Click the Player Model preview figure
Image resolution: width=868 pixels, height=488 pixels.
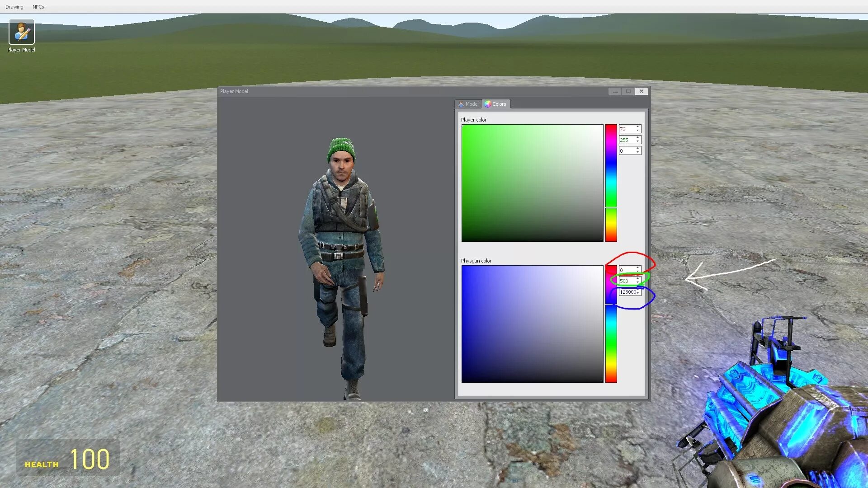(x=342, y=269)
